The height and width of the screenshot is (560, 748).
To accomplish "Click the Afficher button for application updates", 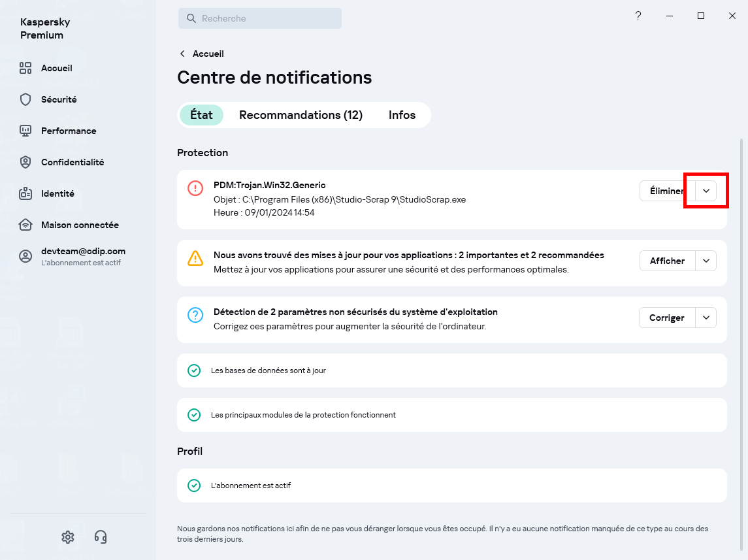I will click(x=667, y=261).
